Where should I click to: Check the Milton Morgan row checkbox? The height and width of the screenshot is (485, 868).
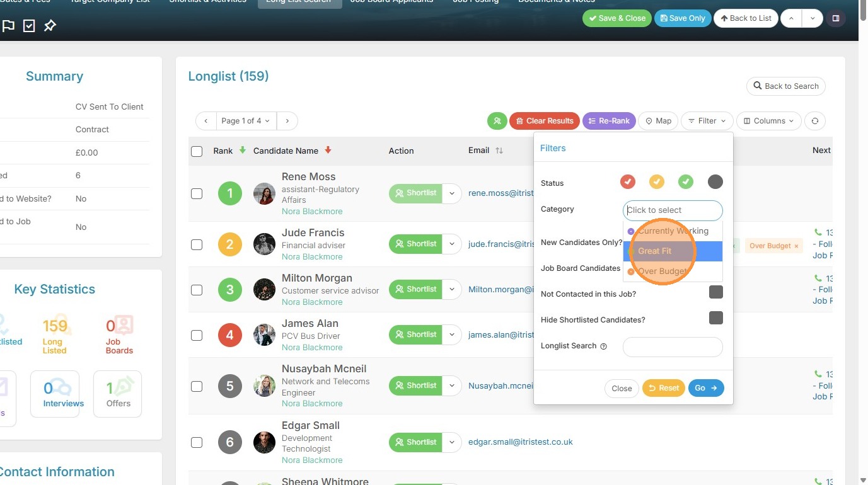197,290
